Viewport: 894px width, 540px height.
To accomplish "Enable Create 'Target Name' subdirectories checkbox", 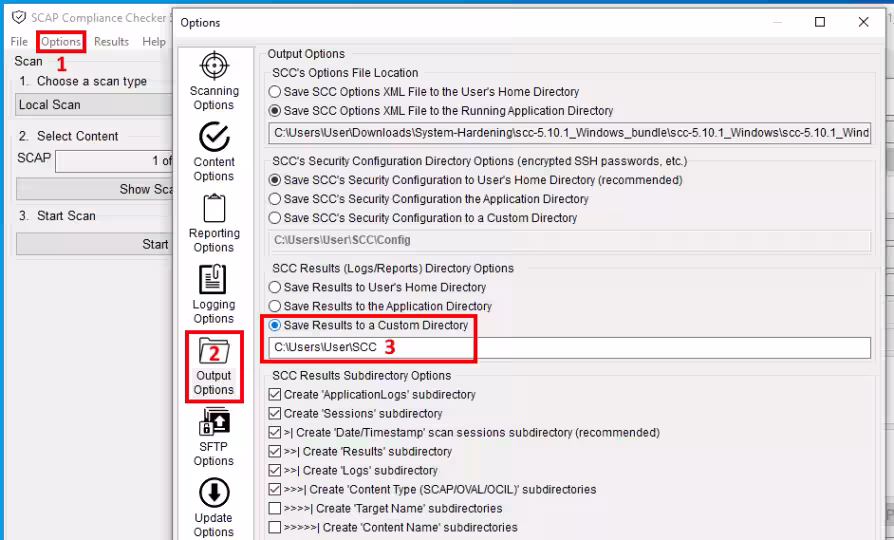I will [275, 509].
